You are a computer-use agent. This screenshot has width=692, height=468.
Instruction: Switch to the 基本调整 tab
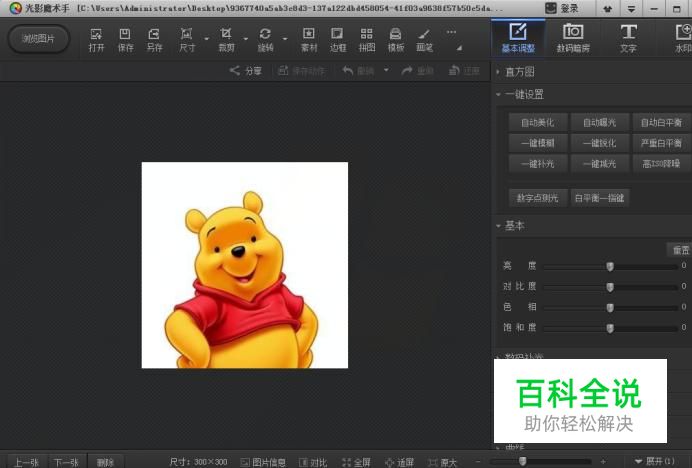518,38
